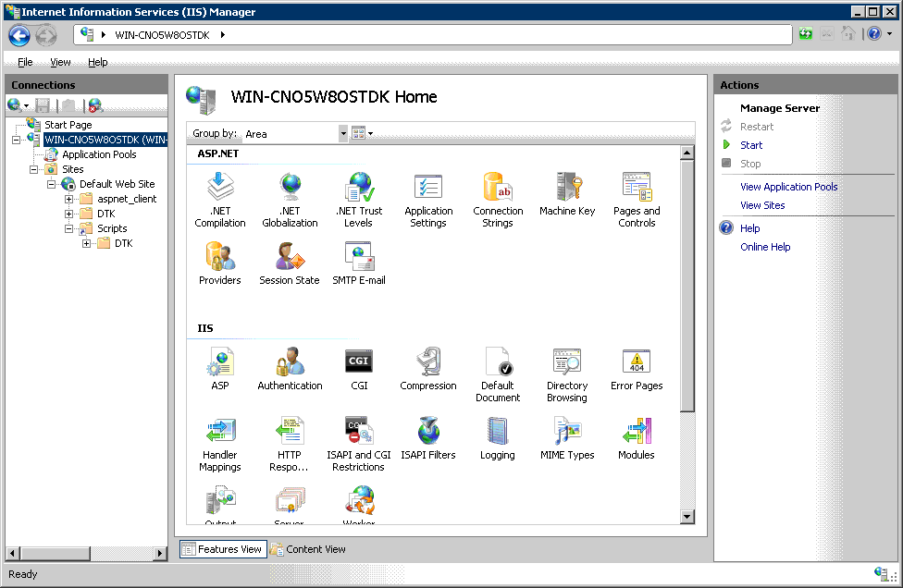Open the Group by dropdown
The image size is (903, 588).
(x=343, y=134)
